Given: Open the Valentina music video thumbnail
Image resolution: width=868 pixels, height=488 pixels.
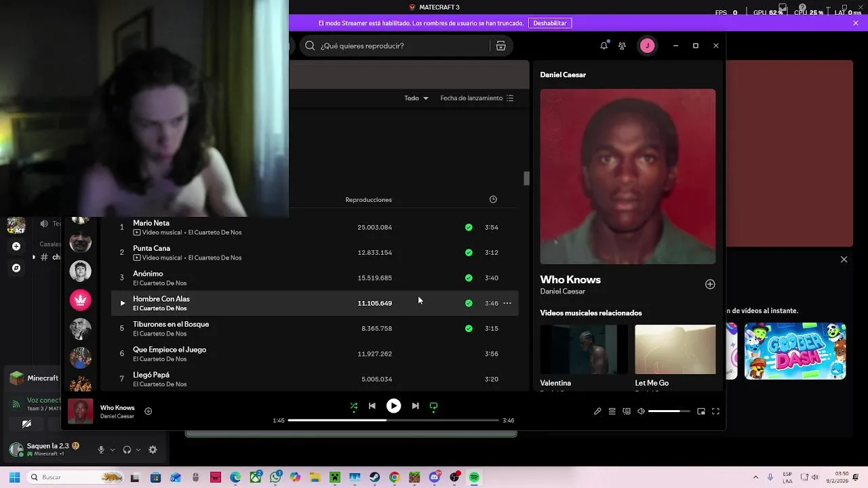Looking at the screenshot, I should pos(584,349).
